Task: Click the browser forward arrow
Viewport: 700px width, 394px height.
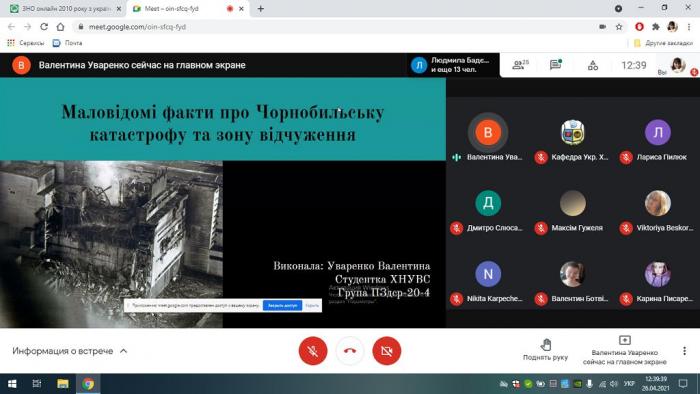Action: click(28, 27)
